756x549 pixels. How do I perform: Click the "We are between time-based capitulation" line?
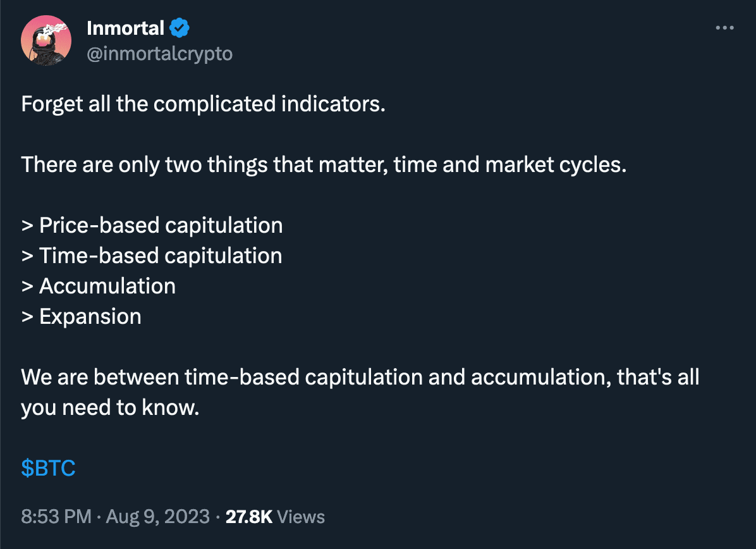253,377
